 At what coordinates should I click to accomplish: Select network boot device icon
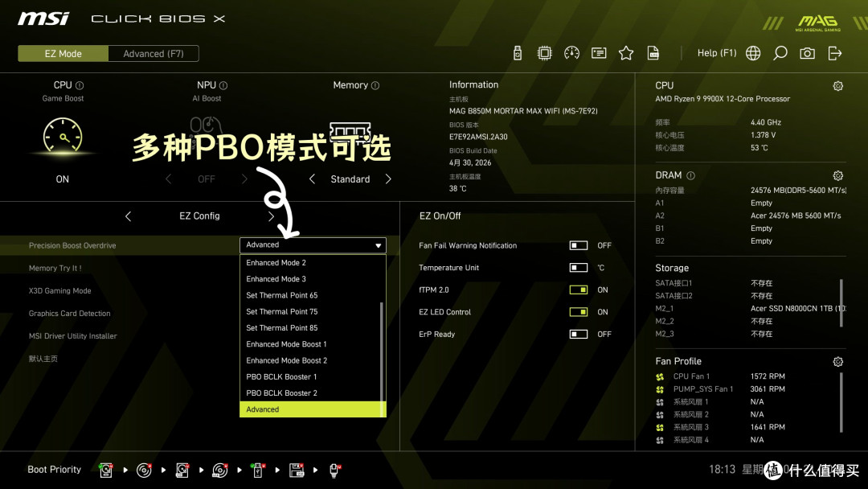coord(334,471)
